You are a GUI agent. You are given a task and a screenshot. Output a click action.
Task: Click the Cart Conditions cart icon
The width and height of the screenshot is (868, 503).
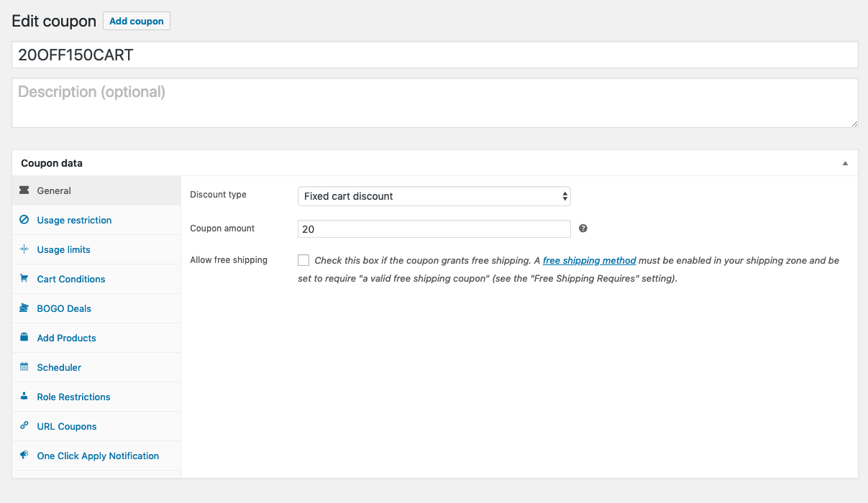[24, 279]
